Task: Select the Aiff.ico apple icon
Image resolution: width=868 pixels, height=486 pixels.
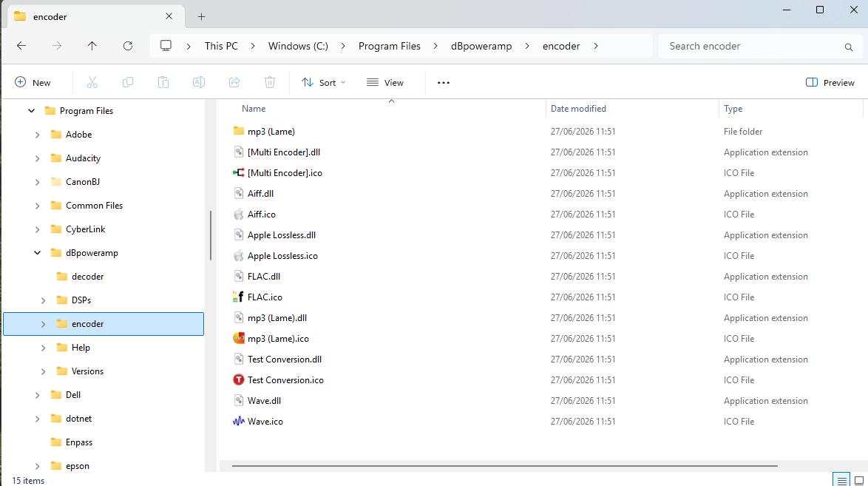Action: tap(239, 215)
